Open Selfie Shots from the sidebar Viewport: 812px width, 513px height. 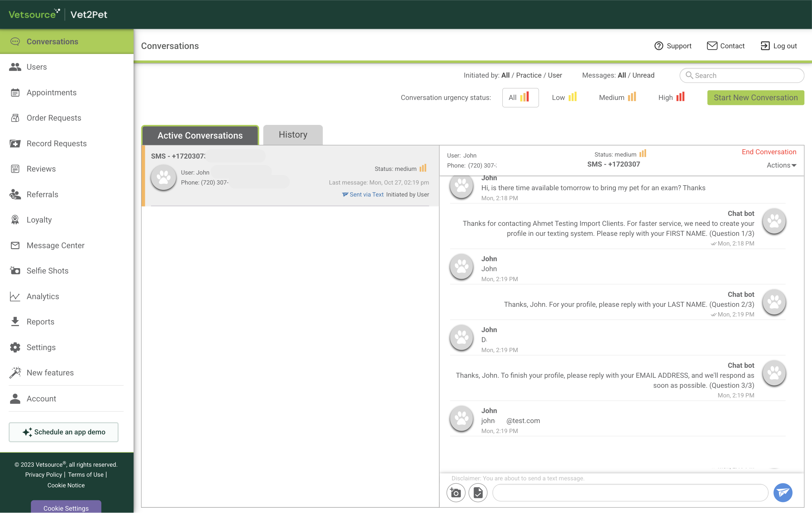pos(48,271)
